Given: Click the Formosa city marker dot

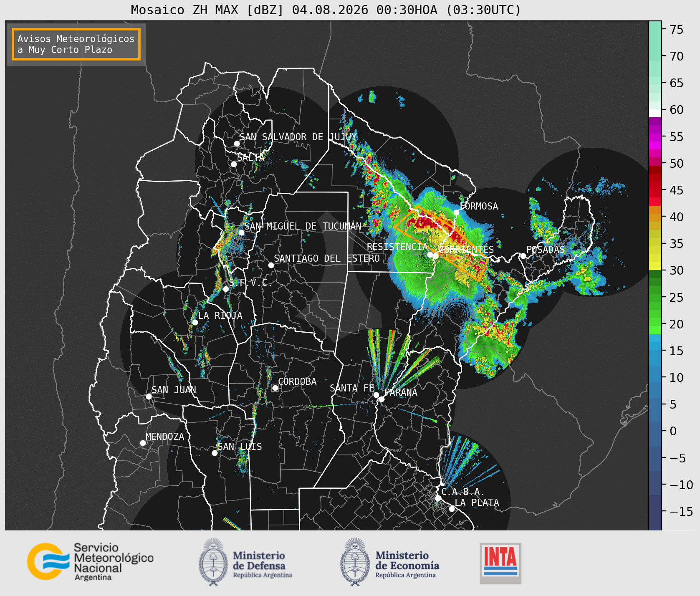Looking at the screenshot, I should [x=456, y=212].
